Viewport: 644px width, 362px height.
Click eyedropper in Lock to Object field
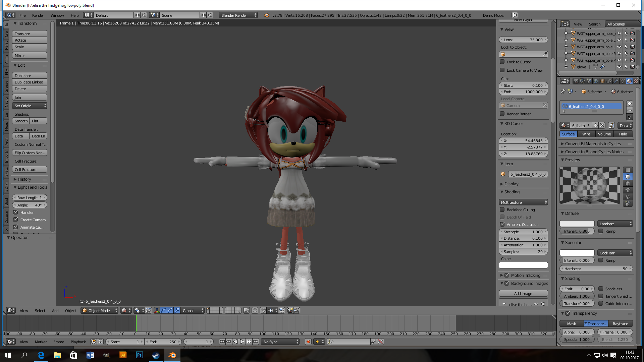pyautogui.click(x=545, y=54)
